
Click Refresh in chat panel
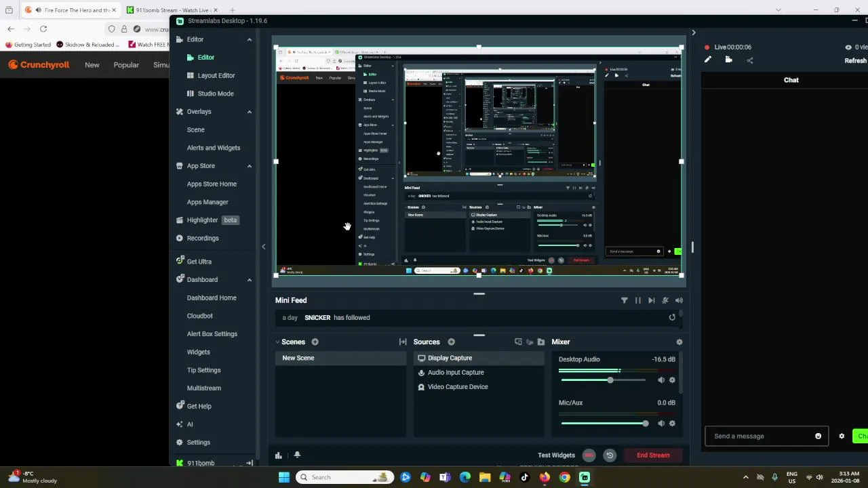tap(856, 61)
